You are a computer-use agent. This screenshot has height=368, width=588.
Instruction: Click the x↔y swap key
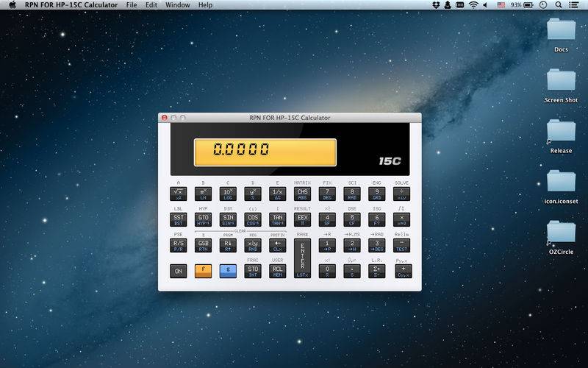point(253,245)
